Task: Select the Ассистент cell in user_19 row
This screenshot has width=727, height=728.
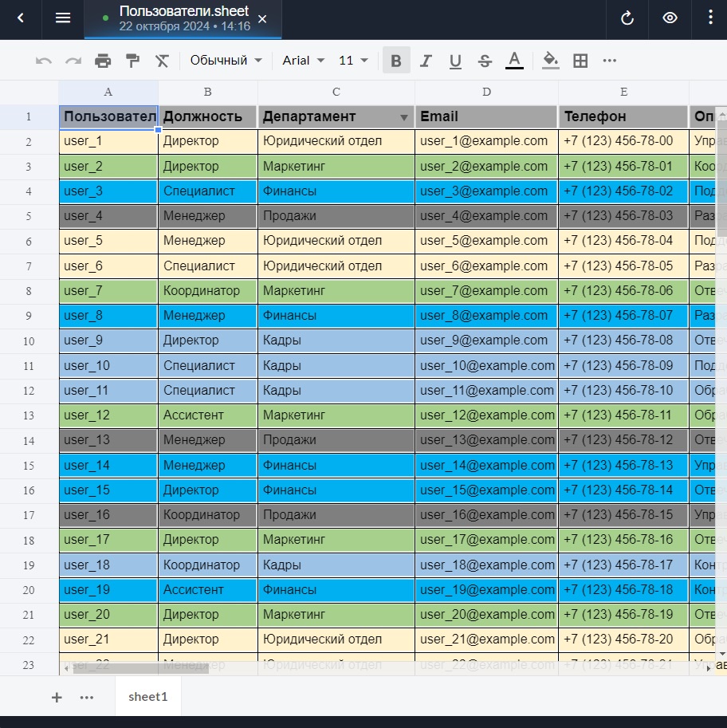Action: 207,589
